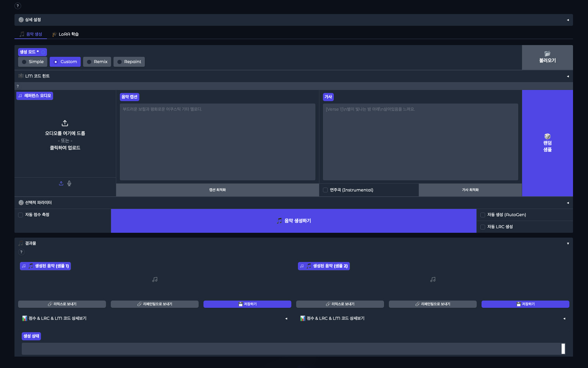
Task: Click 저장하기 save button for sample 1
Action: coord(247,304)
